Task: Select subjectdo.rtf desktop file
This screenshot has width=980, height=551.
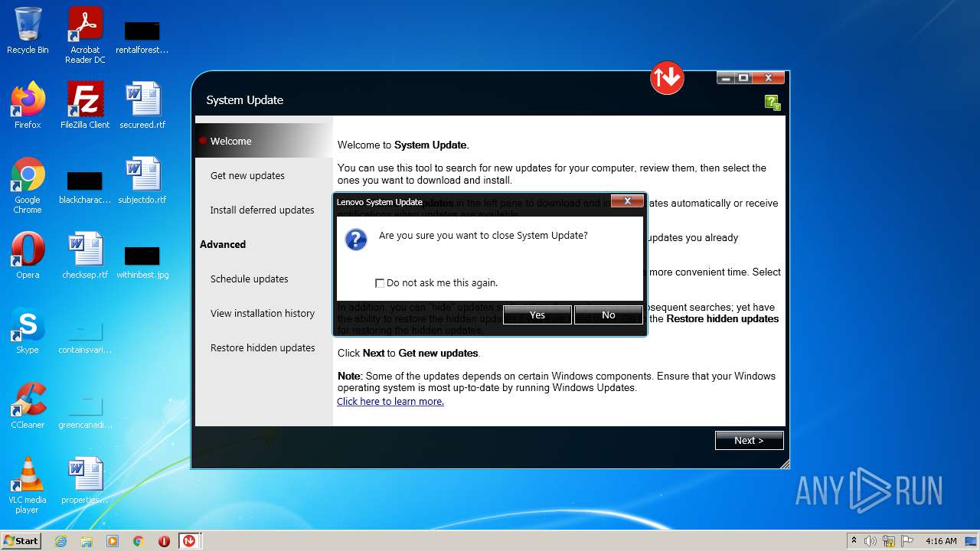Action: coord(142,181)
